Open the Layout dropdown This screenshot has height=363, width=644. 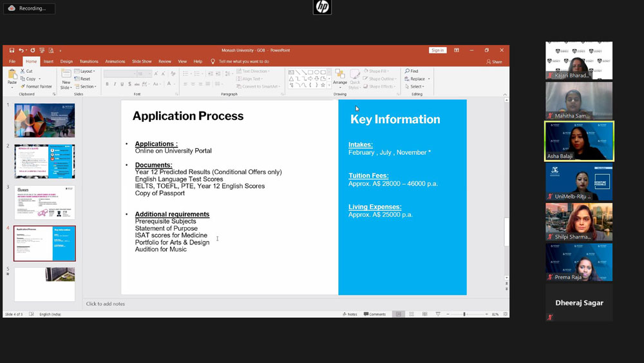tap(84, 71)
